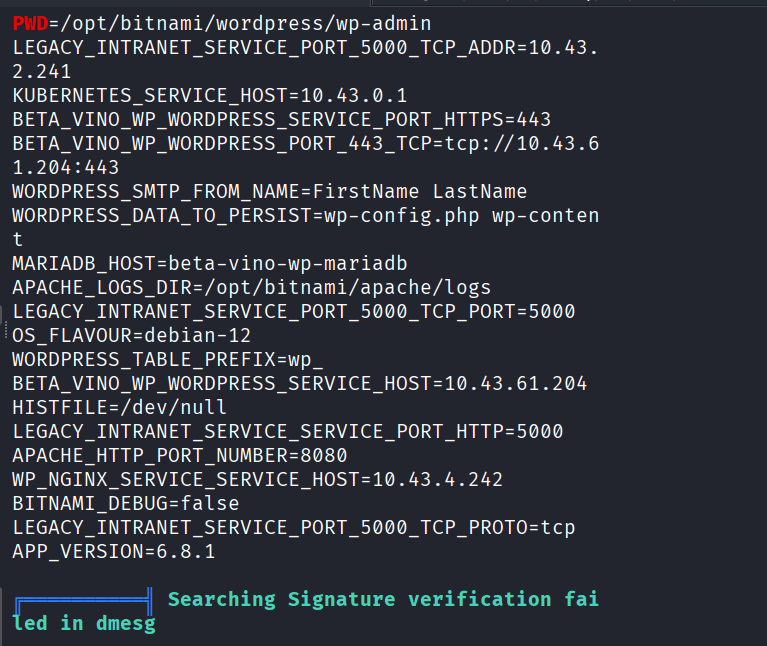767x646 pixels.
Task: Click the LEGACY_INTRANET_SERVICE_PORT_5000_TCP_PROTO line
Action: [x=294, y=528]
